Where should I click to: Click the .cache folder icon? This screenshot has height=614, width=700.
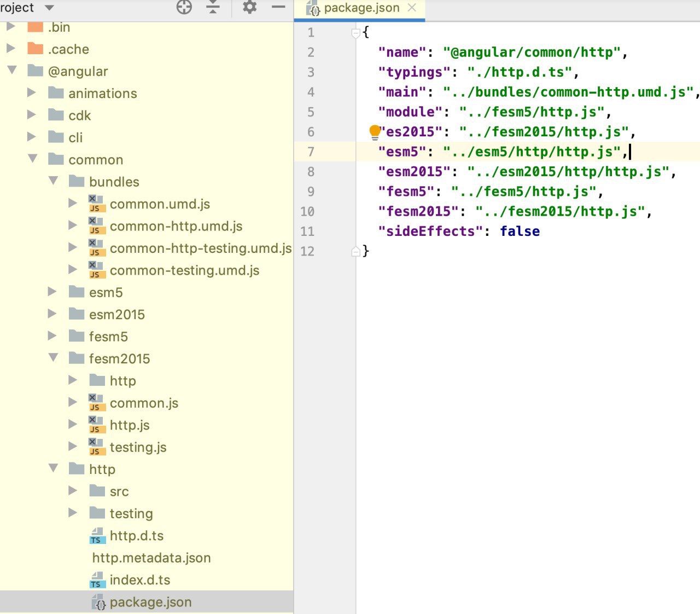click(x=36, y=49)
